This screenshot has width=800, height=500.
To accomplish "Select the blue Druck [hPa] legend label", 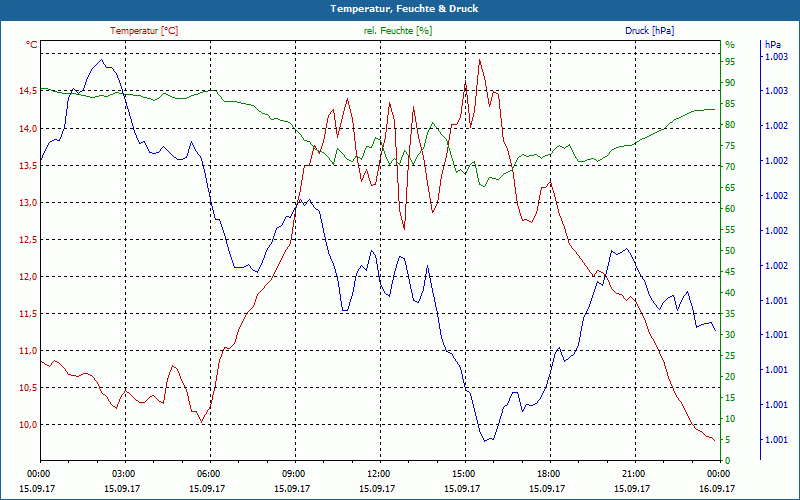I will [649, 31].
